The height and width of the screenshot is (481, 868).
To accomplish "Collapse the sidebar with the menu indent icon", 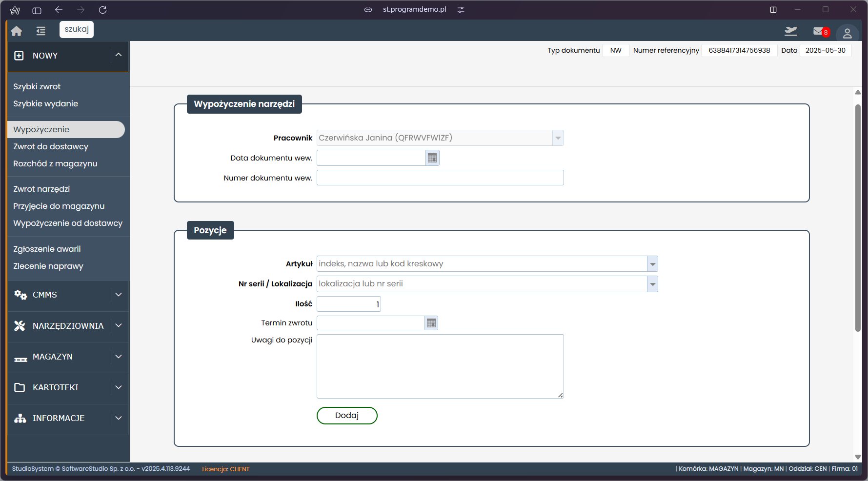I will click(41, 31).
